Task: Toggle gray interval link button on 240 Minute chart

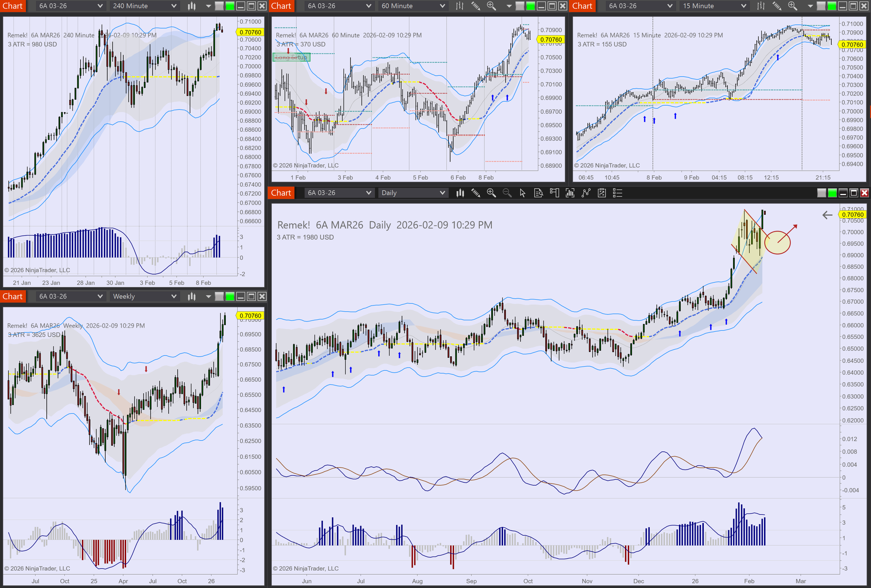Action: (x=219, y=6)
